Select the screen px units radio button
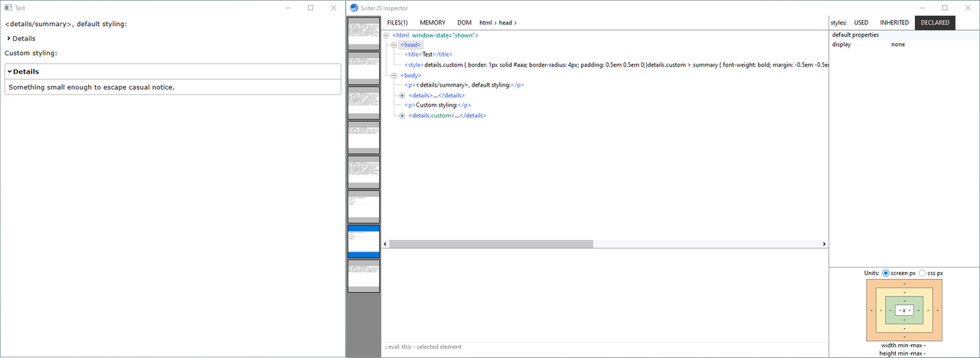The width and height of the screenshot is (980, 358). [x=886, y=273]
